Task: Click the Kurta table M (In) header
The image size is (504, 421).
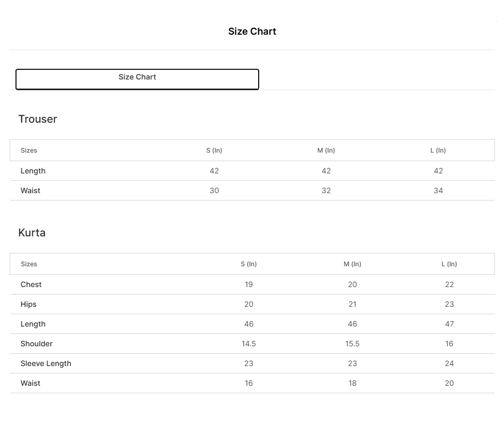Action: (x=352, y=264)
